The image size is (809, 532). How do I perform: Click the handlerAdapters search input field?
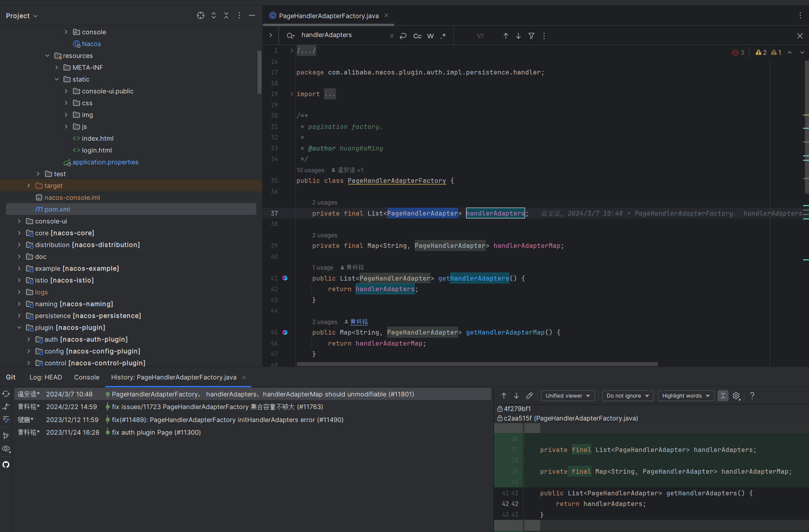pos(343,35)
